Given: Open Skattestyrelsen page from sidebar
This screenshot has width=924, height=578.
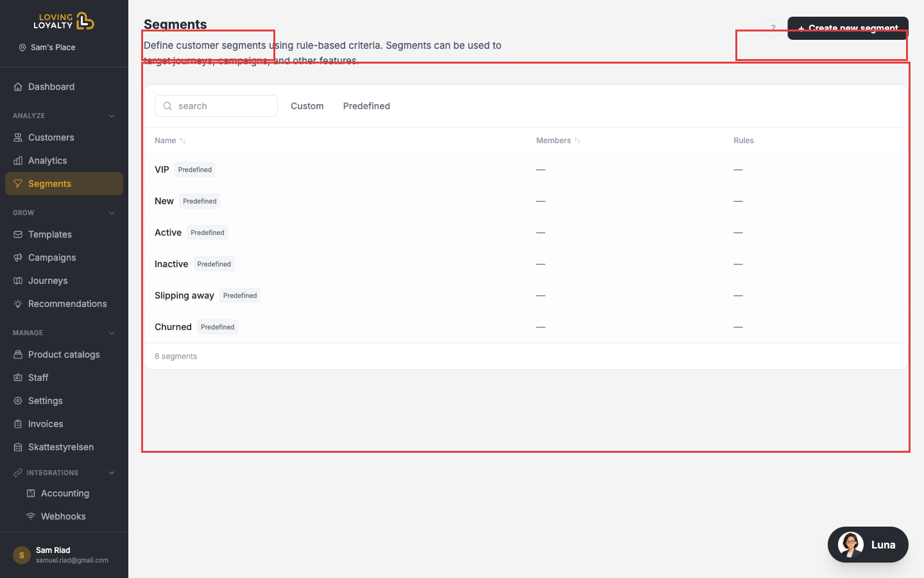Looking at the screenshot, I should (64, 447).
